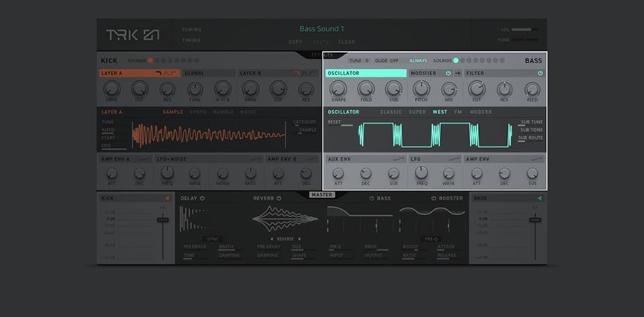Open the AMP ENV A curve selector

pyautogui.click(x=144, y=159)
